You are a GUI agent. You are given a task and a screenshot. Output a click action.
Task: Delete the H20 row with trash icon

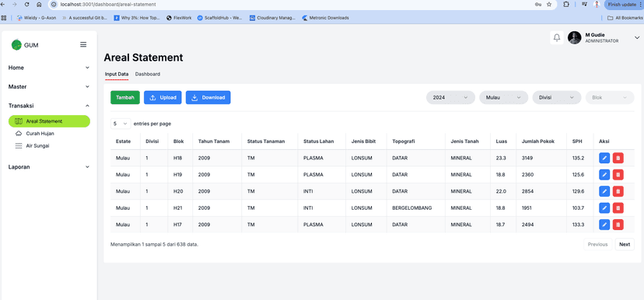618,191
